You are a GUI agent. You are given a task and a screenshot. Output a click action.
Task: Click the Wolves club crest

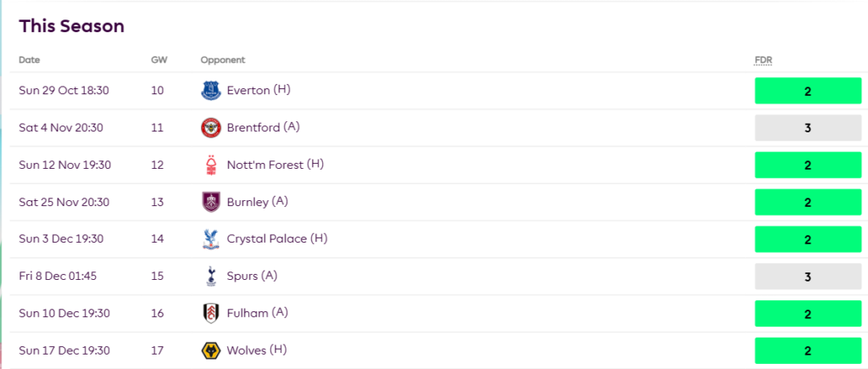click(211, 351)
